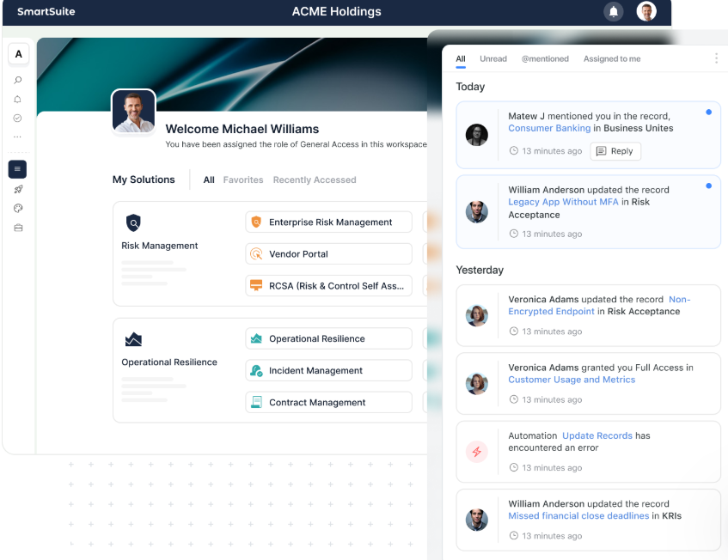Click the Welcome Michael Williams heading
Image resolution: width=728 pixels, height=560 pixels.
click(242, 129)
